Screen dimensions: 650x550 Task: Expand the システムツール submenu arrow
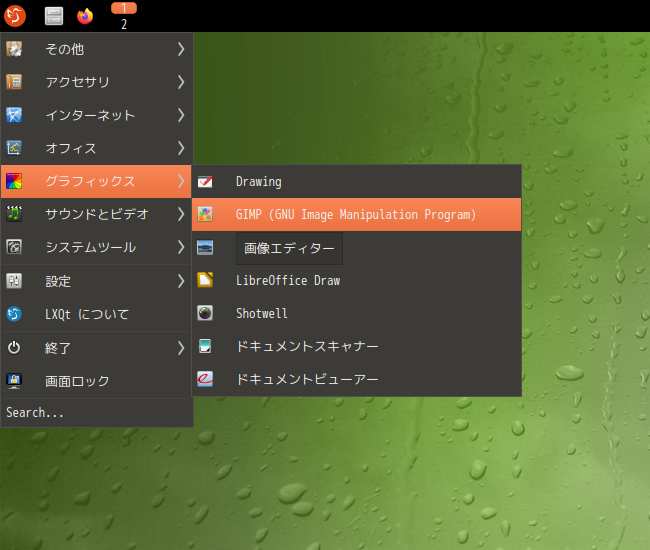181,247
